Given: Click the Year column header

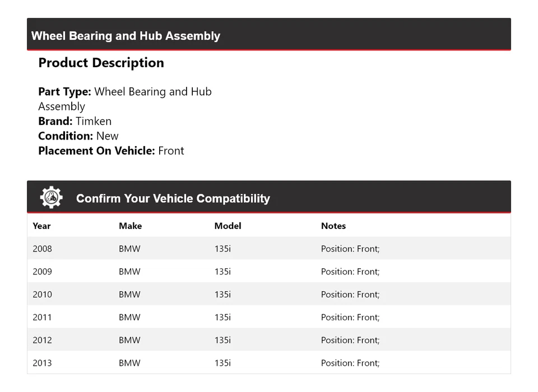Looking at the screenshot, I should click(41, 226).
